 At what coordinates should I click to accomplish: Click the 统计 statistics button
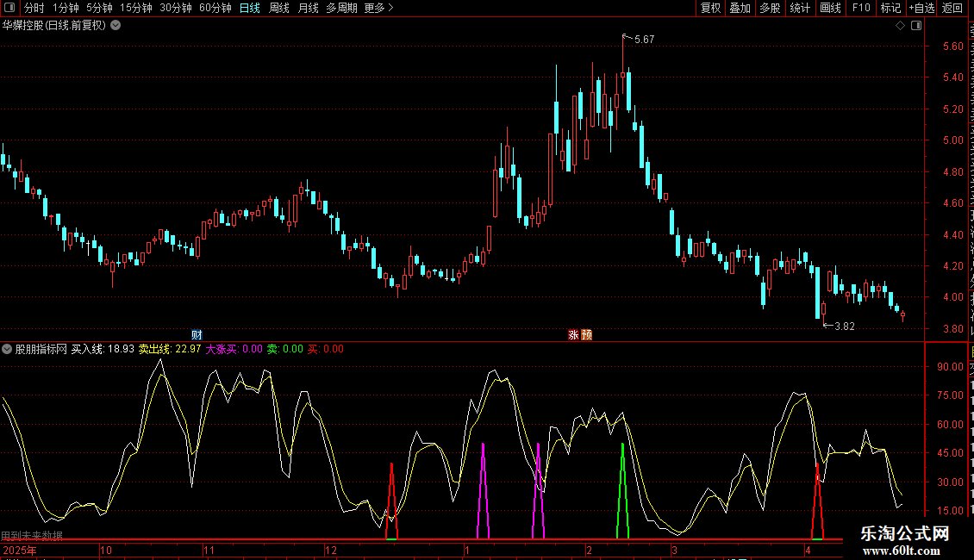point(800,8)
